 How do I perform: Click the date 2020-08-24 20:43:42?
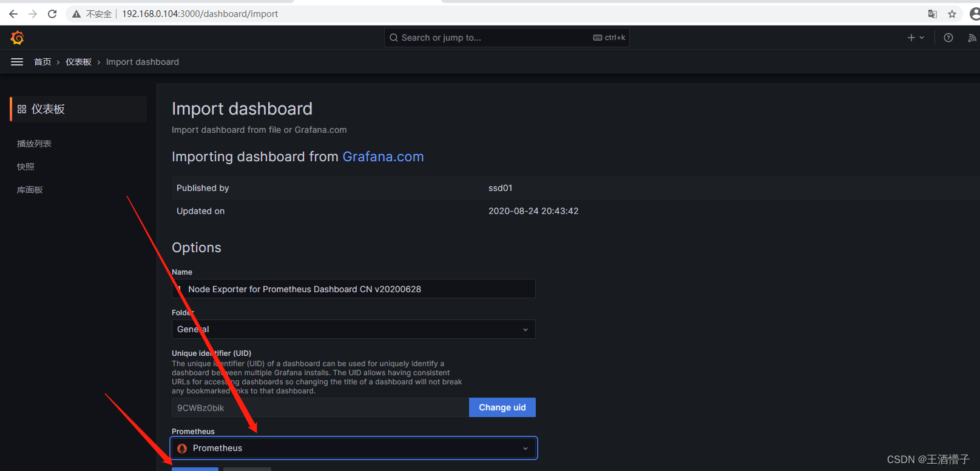coord(533,211)
